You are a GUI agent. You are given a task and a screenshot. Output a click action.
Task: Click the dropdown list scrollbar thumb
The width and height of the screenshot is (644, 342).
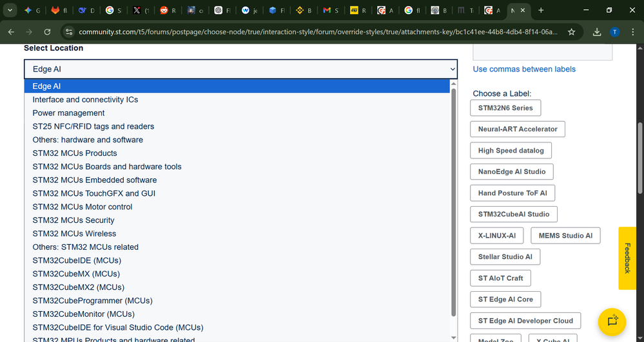tap(453, 202)
